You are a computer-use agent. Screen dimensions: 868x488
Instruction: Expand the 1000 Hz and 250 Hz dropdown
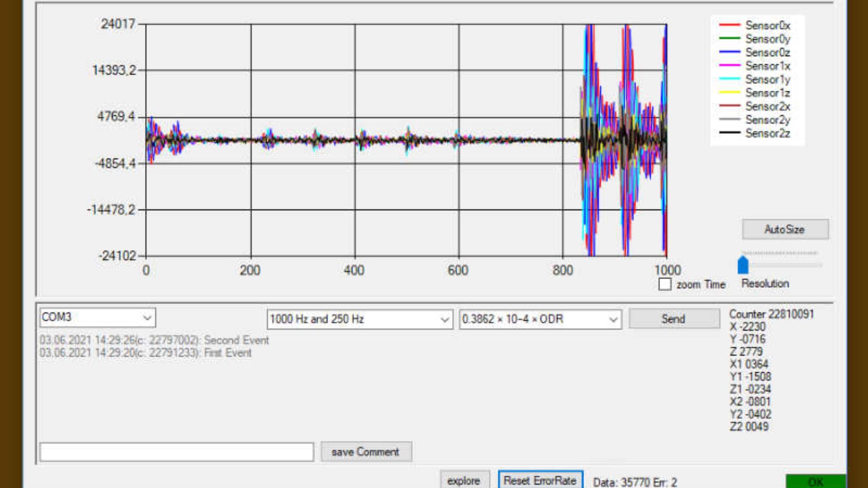(360, 319)
